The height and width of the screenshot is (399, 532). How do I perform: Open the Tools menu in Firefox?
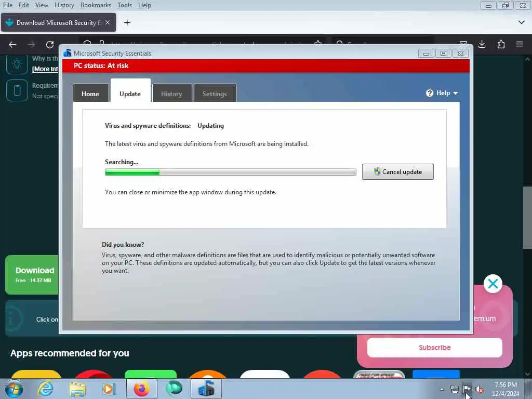125,5
